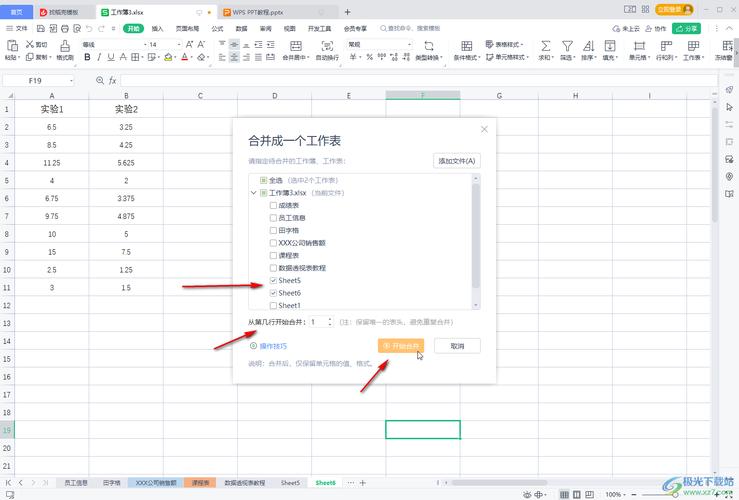Click the Cut scissors icon
739x500 pixels.
click(30, 44)
